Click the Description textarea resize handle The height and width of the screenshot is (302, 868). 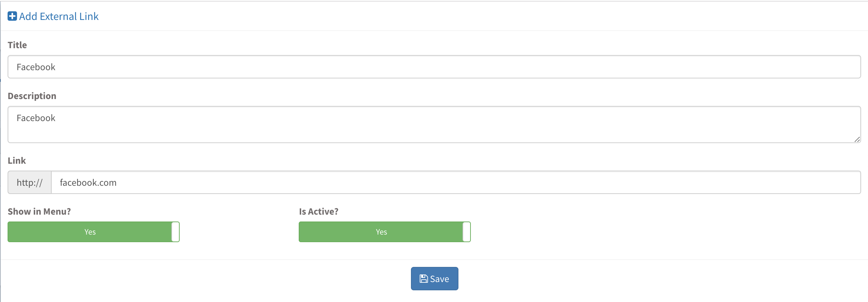tap(857, 139)
